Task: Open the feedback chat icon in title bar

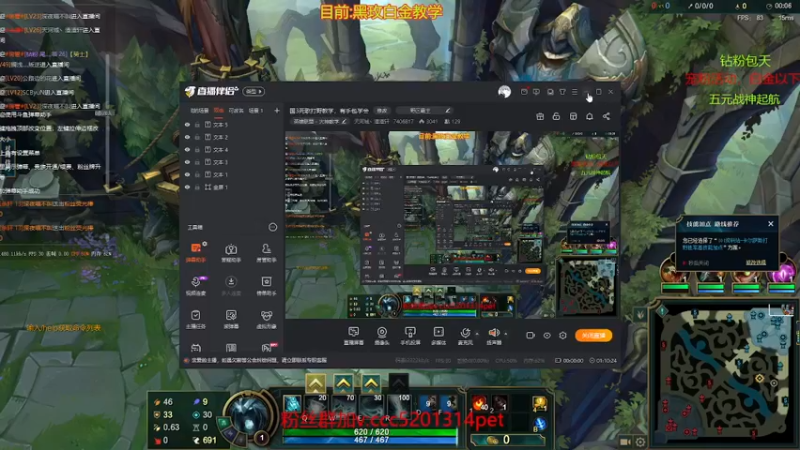Action: point(536,92)
